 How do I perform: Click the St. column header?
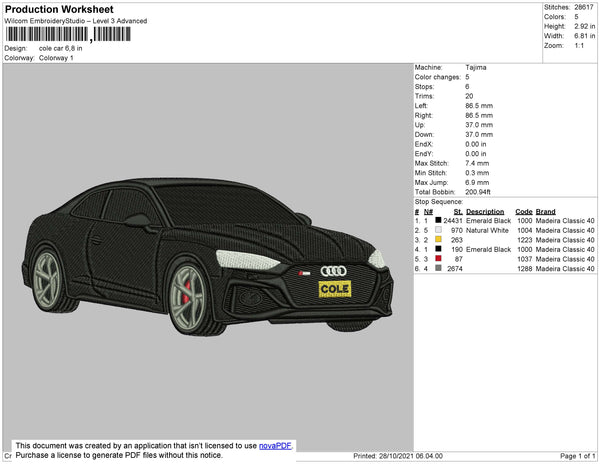point(458,212)
